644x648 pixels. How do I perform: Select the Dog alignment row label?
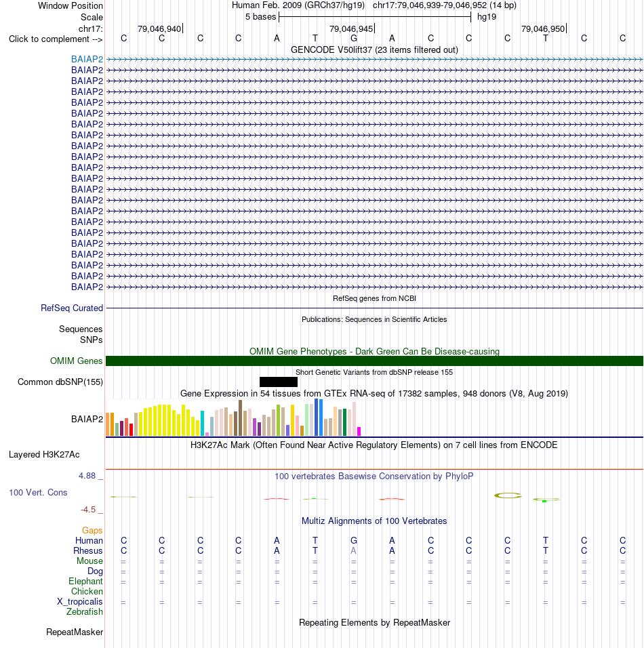point(95,571)
